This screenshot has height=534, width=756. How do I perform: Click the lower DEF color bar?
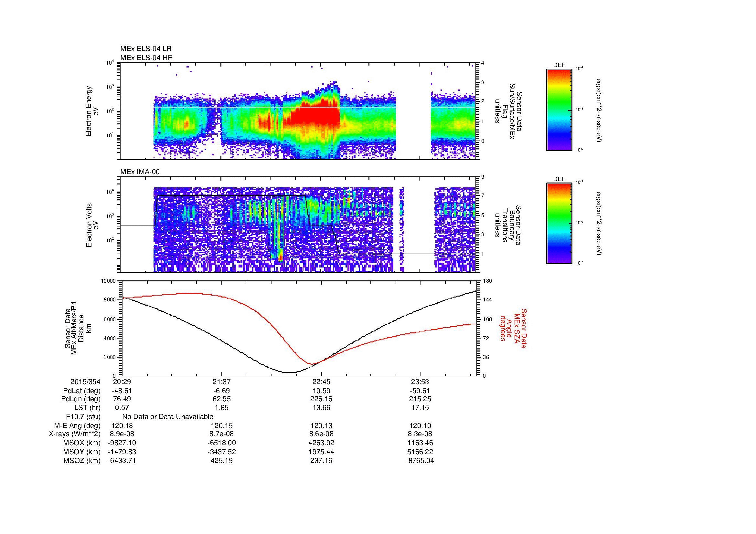click(x=559, y=224)
